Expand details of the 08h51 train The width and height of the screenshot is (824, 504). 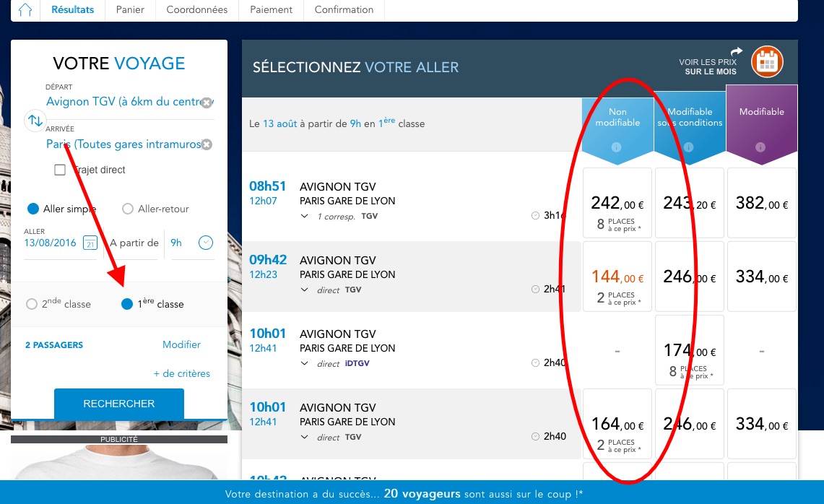[304, 216]
